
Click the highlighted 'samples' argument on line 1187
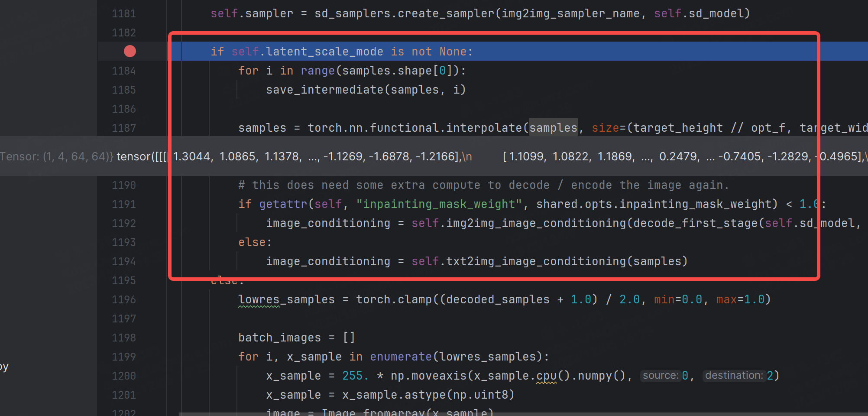[x=554, y=128]
